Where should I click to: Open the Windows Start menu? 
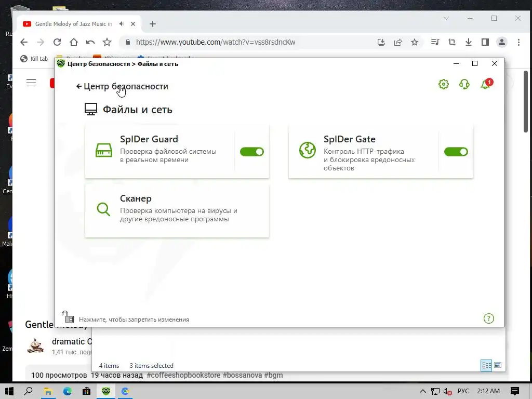click(9, 391)
